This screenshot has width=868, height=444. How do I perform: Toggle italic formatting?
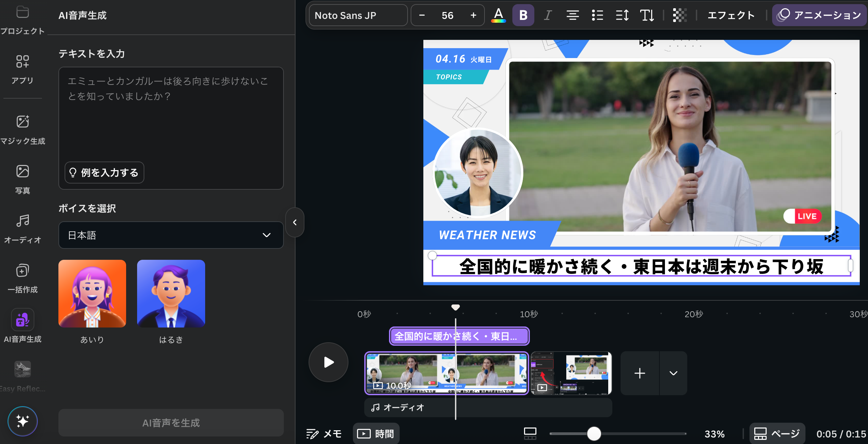point(548,15)
